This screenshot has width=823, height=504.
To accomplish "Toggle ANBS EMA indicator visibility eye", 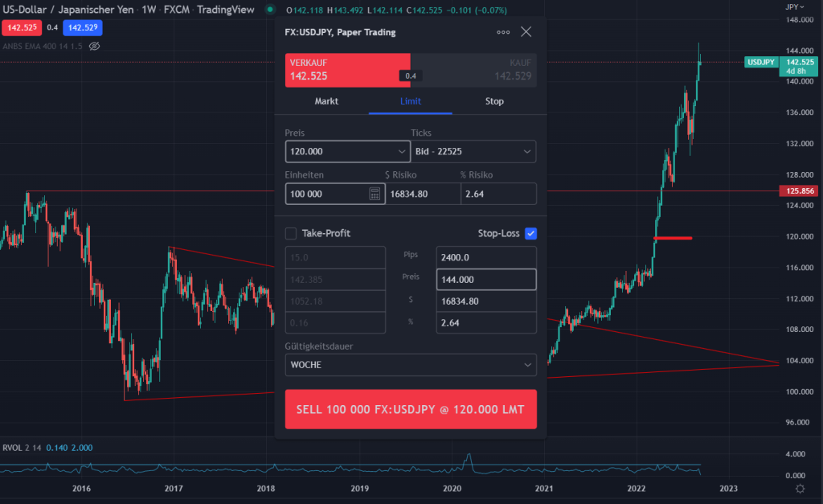I will click(94, 47).
